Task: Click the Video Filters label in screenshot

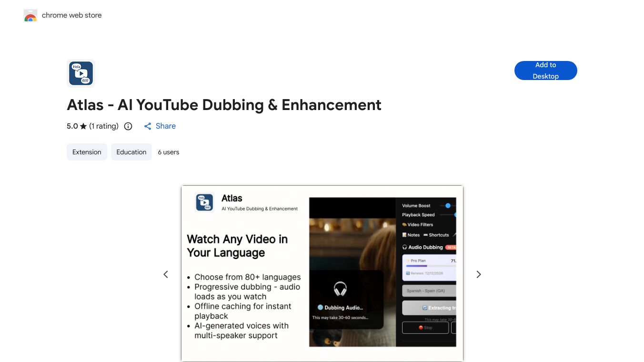Action: pos(418,225)
